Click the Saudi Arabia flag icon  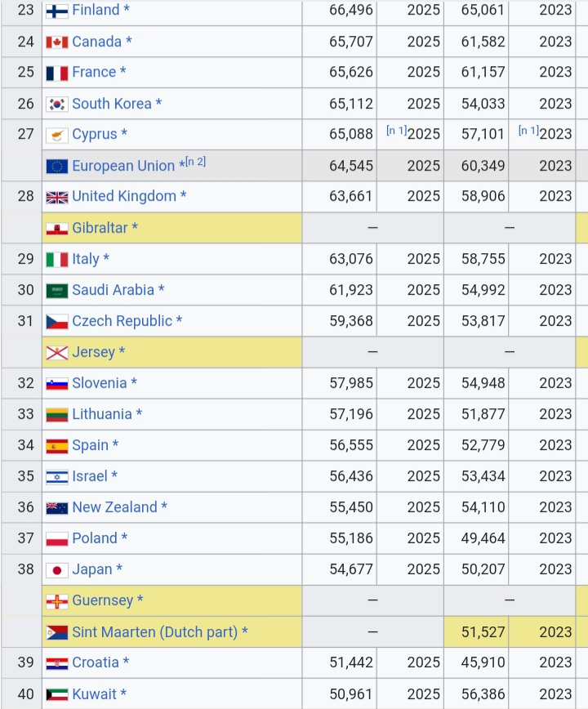(x=57, y=291)
